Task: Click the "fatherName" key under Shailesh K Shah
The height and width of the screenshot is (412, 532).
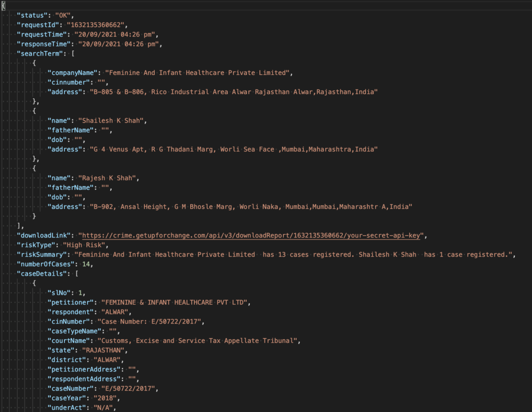Action: pos(71,130)
